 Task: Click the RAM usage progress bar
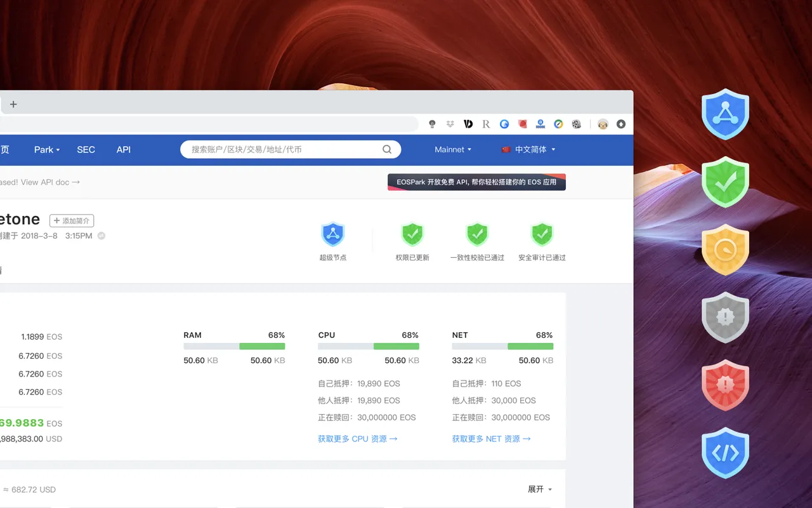click(234, 347)
